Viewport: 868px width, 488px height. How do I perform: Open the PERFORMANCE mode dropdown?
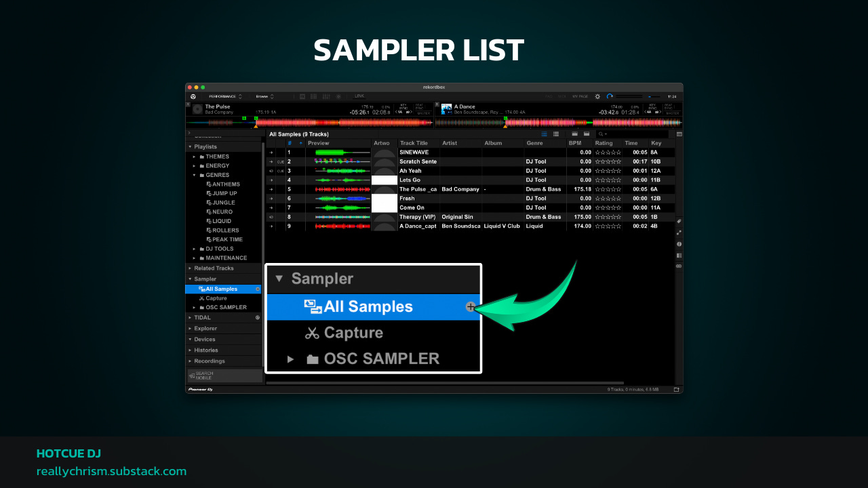click(x=225, y=96)
